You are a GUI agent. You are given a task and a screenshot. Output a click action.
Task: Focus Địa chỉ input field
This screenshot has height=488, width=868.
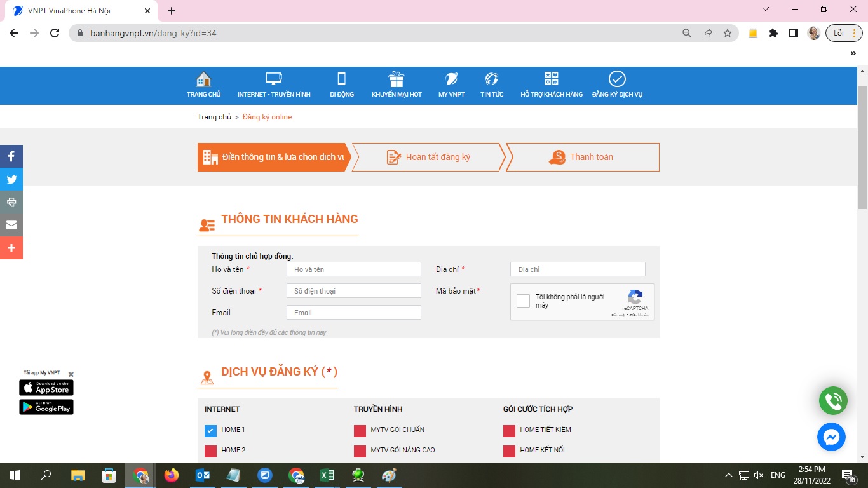[x=578, y=269]
